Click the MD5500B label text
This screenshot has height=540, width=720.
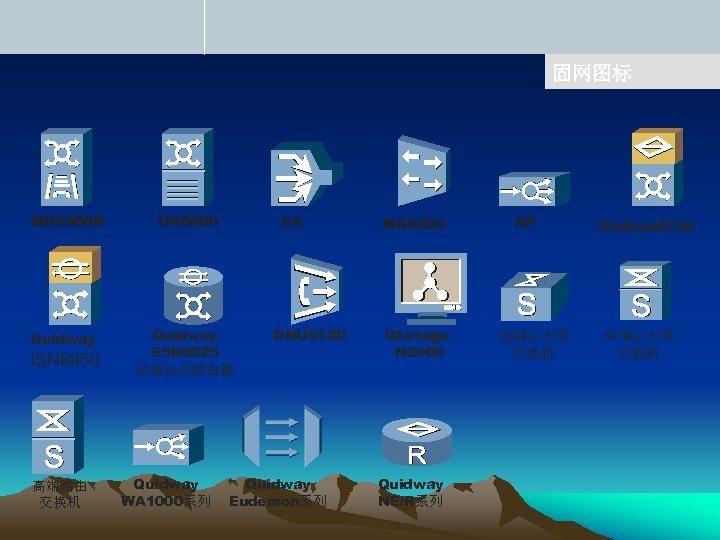(68, 221)
